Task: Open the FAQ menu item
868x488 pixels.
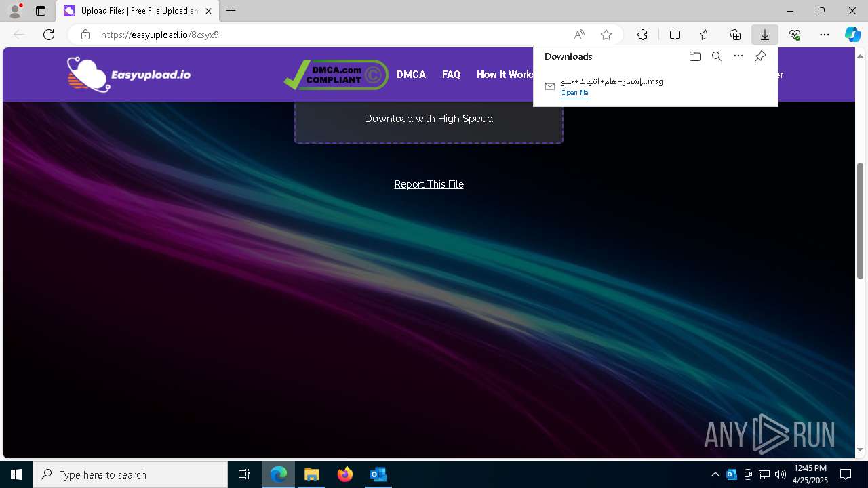Action: click(451, 75)
